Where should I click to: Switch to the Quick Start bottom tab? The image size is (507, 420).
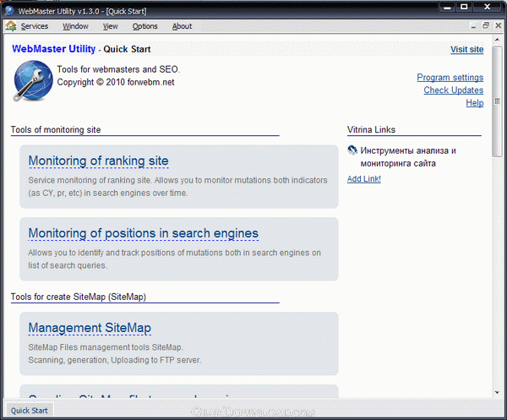29,411
